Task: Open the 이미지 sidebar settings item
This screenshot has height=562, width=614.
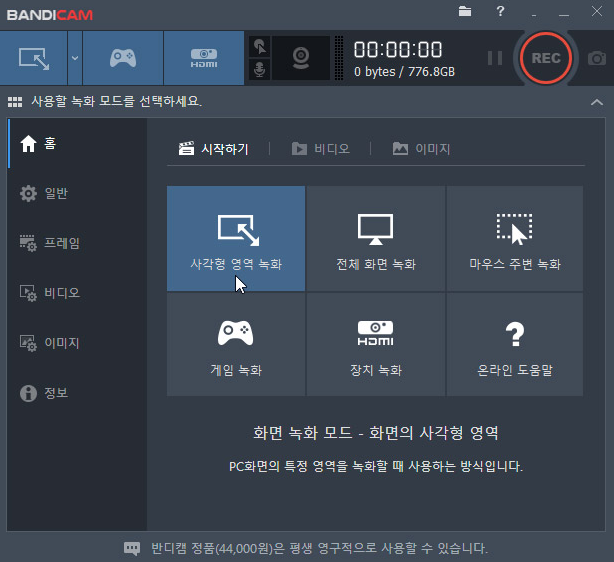Action: [x=78, y=343]
